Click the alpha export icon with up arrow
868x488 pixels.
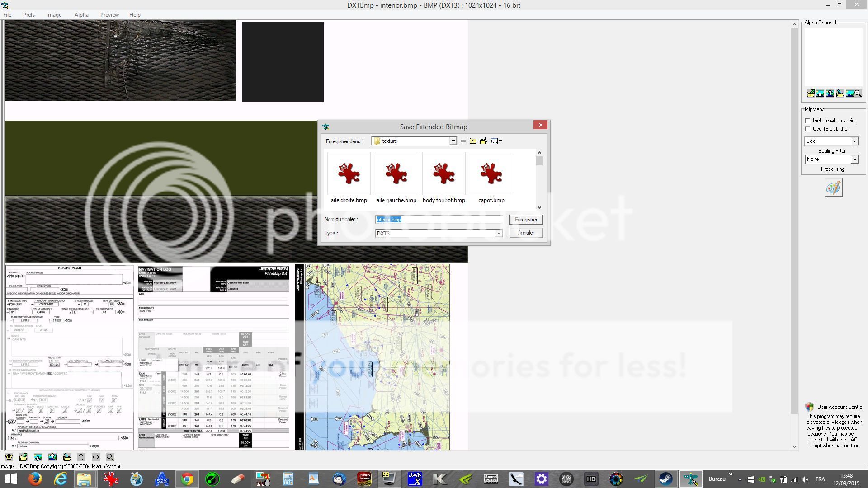pyautogui.click(x=830, y=94)
